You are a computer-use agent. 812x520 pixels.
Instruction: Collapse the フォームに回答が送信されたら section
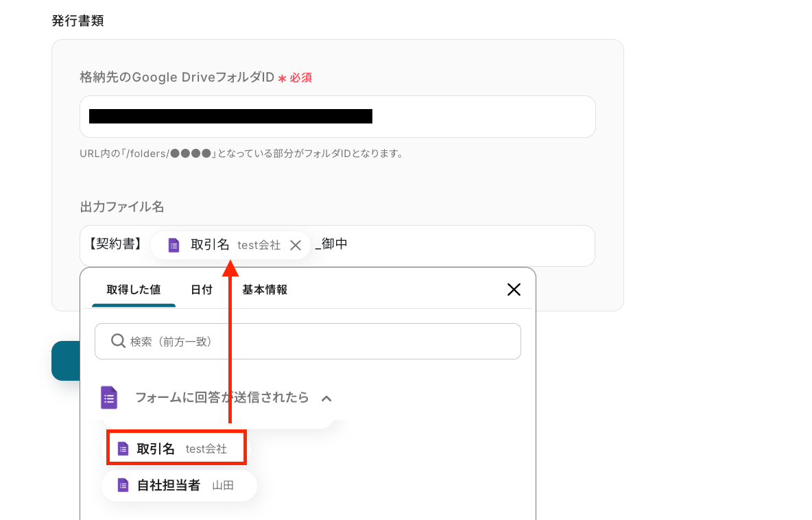(326, 399)
